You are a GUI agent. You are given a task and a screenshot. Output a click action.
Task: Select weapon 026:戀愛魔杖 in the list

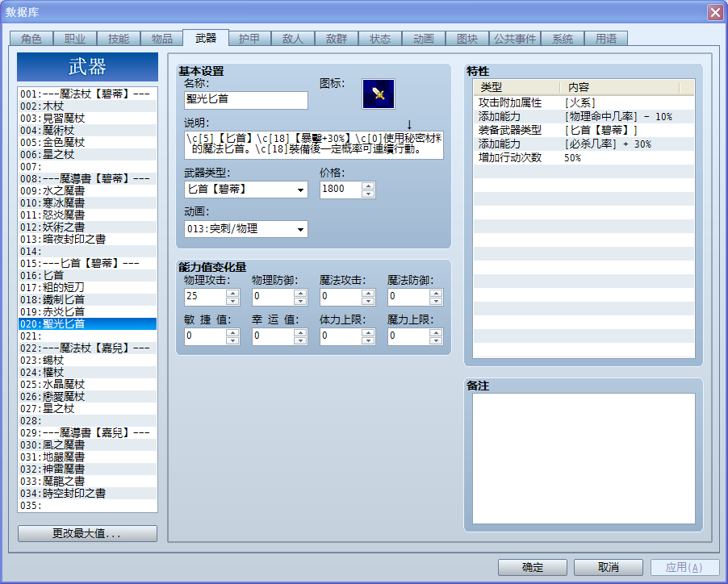87,396
